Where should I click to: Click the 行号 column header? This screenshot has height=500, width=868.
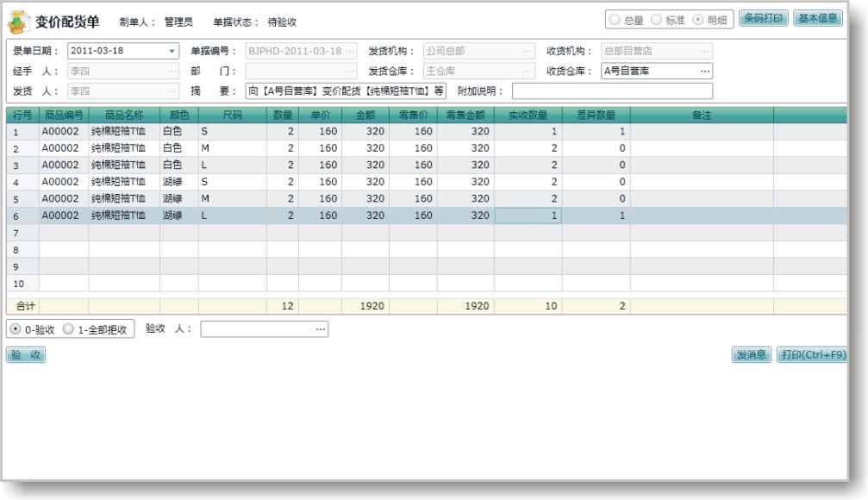[22, 116]
